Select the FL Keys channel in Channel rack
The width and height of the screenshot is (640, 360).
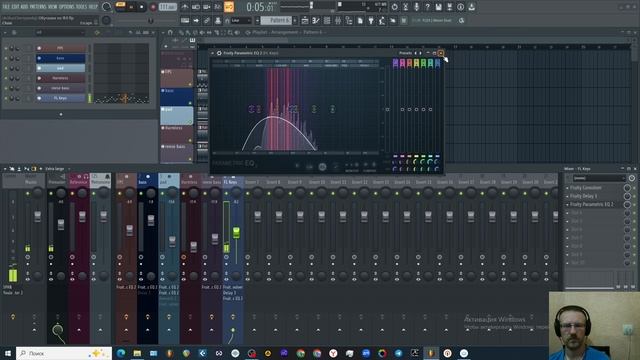[x=60, y=98]
